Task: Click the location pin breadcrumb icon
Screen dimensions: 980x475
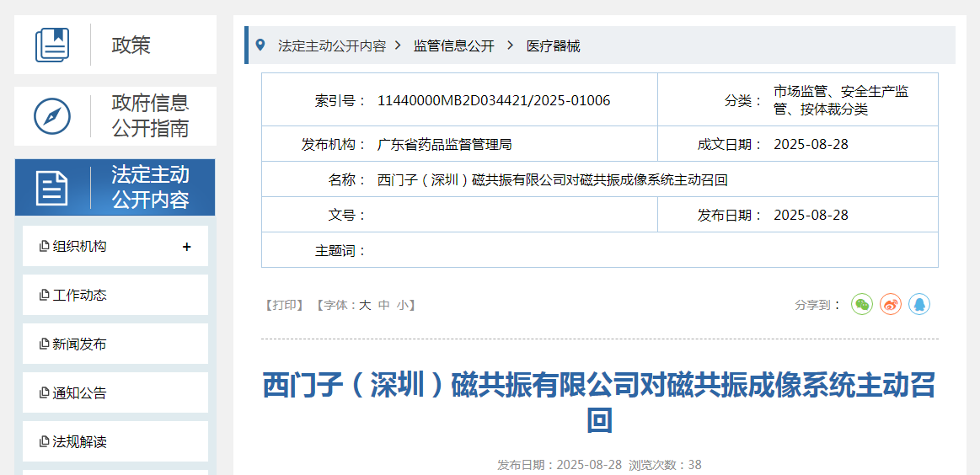Action: (260, 45)
